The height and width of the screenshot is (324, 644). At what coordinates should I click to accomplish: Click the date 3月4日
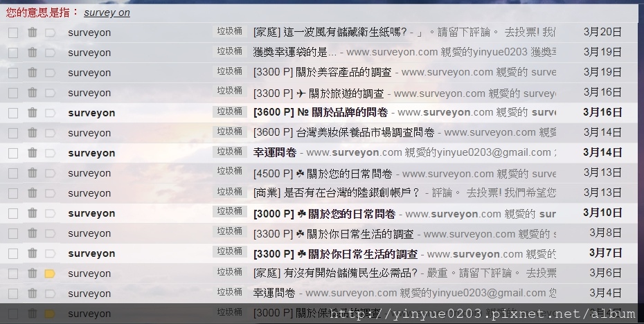pyautogui.click(x=606, y=294)
